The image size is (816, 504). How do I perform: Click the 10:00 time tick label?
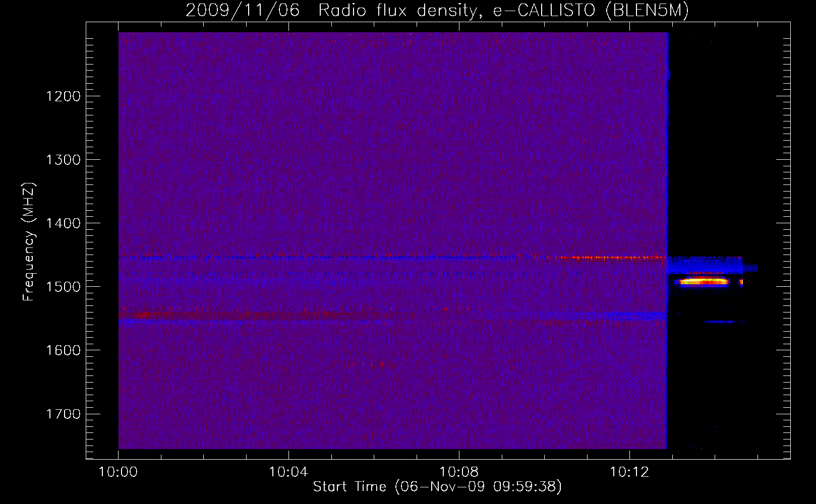pos(118,472)
